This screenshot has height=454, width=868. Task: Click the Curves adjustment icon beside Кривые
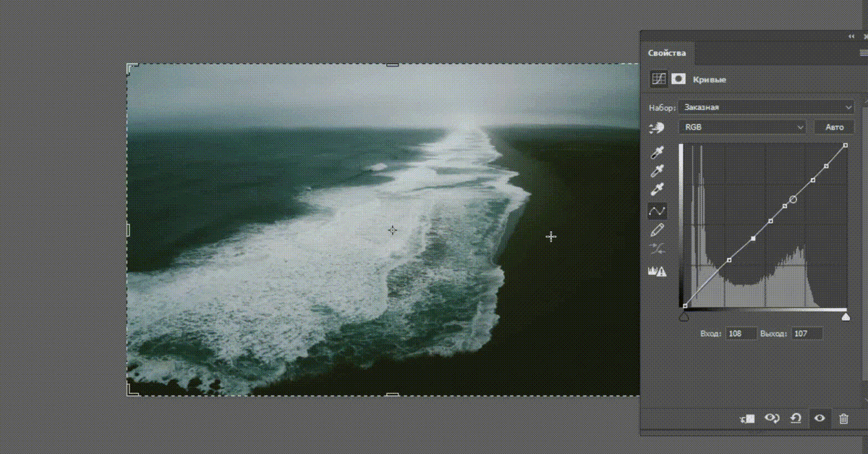pyautogui.click(x=658, y=79)
